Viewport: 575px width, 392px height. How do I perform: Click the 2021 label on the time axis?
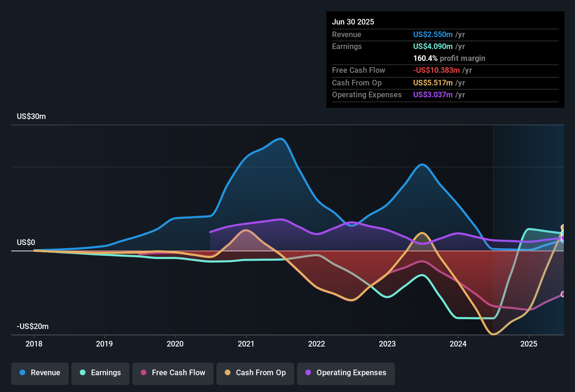tap(247, 344)
